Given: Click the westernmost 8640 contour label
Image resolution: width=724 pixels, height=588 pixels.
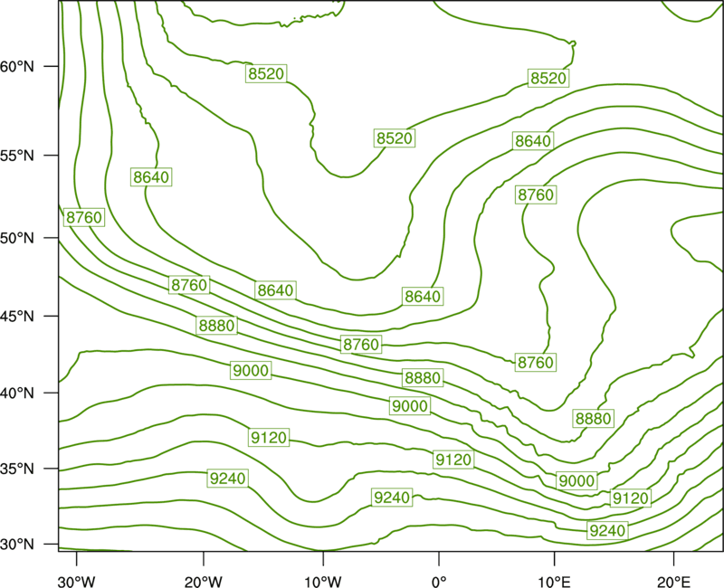Looking at the screenshot, I should pos(151,176).
